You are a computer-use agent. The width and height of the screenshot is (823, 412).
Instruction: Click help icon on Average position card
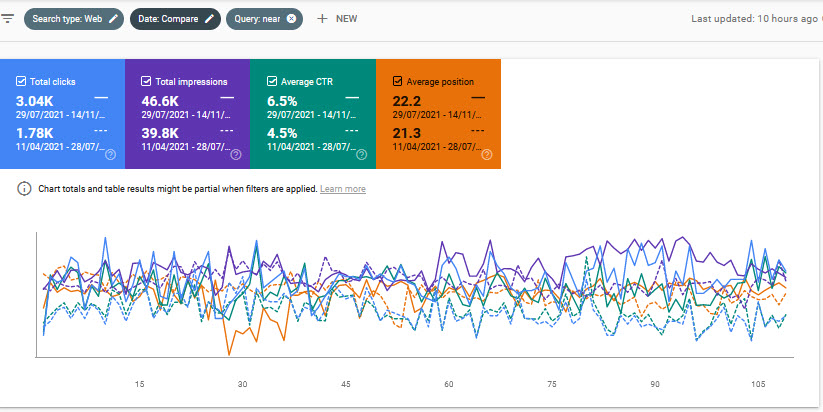coord(486,154)
